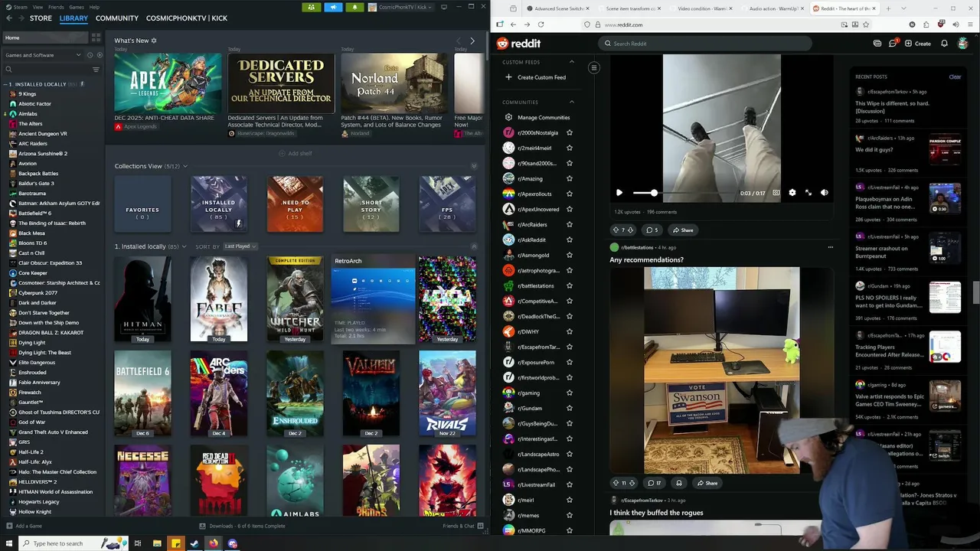Open Last Played sort dropdown
The image size is (980, 551).
coord(240,246)
